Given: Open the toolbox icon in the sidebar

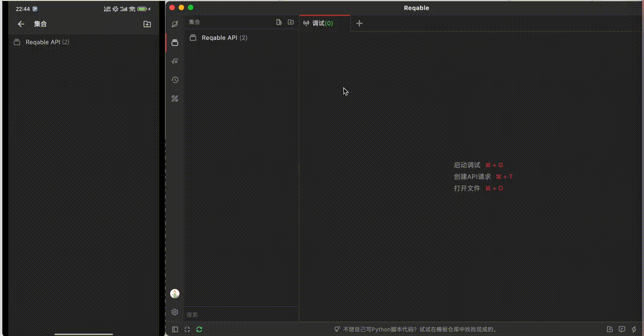Looking at the screenshot, I should (175, 99).
